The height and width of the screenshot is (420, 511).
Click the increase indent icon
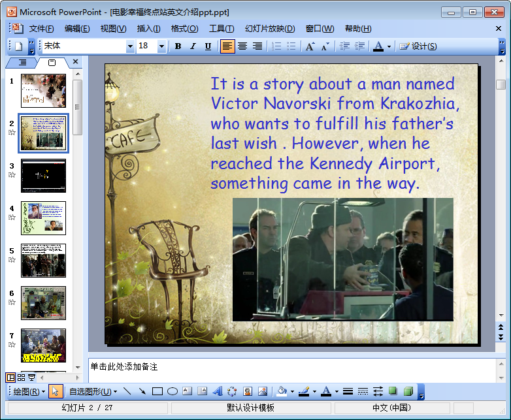pyautogui.click(x=359, y=46)
